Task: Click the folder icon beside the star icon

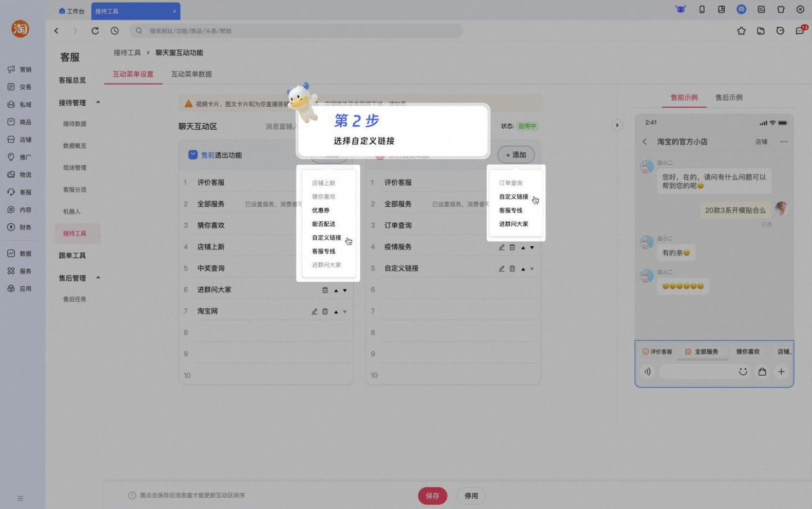Action: pos(761,31)
